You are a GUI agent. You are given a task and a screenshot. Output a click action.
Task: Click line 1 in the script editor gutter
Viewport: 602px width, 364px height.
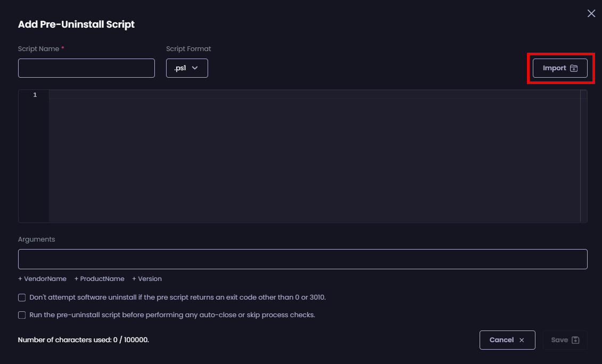click(x=35, y=95)
